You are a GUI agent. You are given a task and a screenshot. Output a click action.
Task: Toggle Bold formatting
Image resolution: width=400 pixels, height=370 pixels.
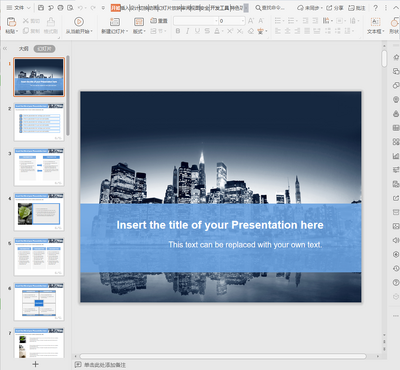(178, 31)
